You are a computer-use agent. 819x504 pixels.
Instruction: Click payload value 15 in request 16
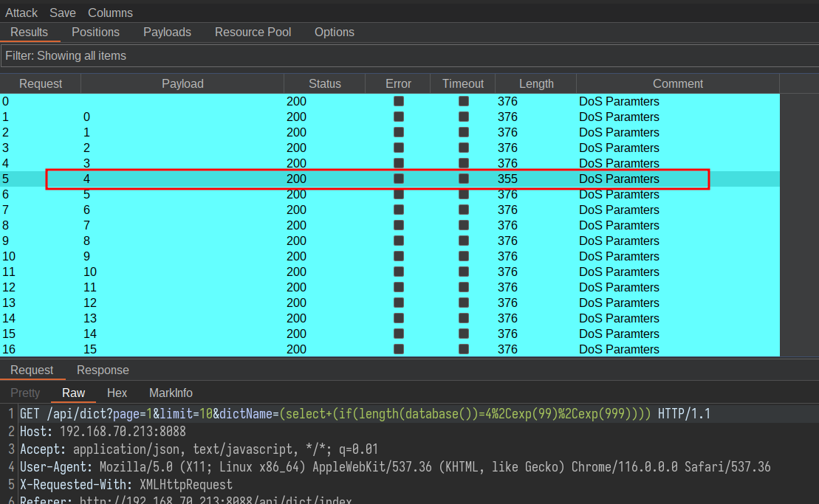tap(90, 349)
